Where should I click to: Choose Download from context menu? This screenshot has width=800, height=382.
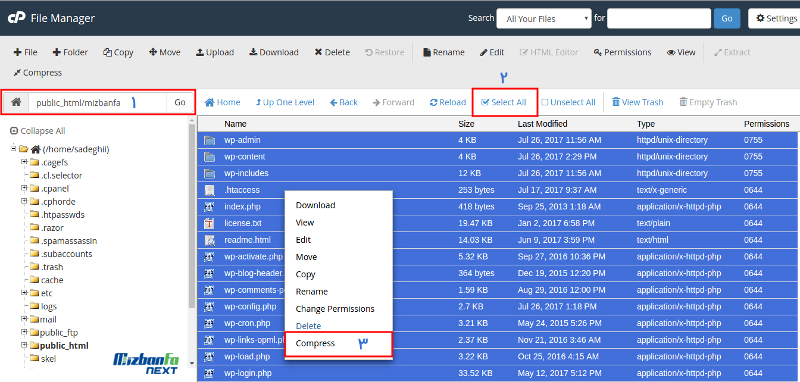tap(315, 205)
